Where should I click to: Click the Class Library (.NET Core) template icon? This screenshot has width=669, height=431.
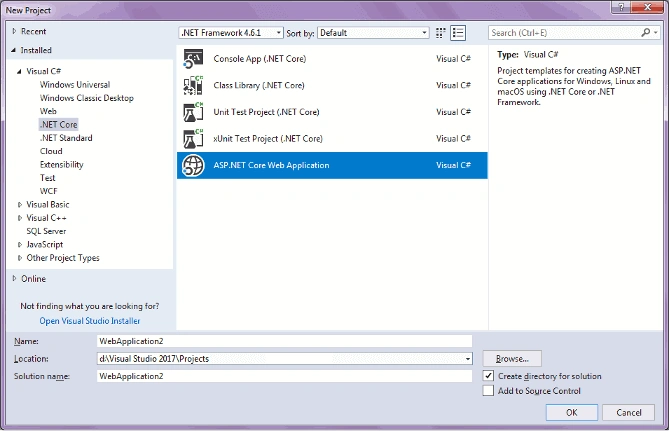point(193,85)
